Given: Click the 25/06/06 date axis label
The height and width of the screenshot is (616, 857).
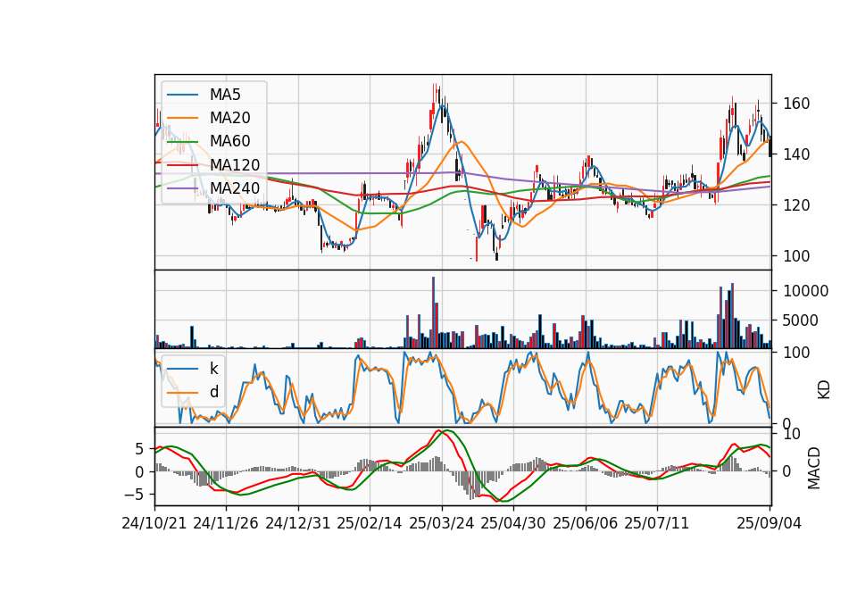Looking at the screenshot, I should point(585,523).
